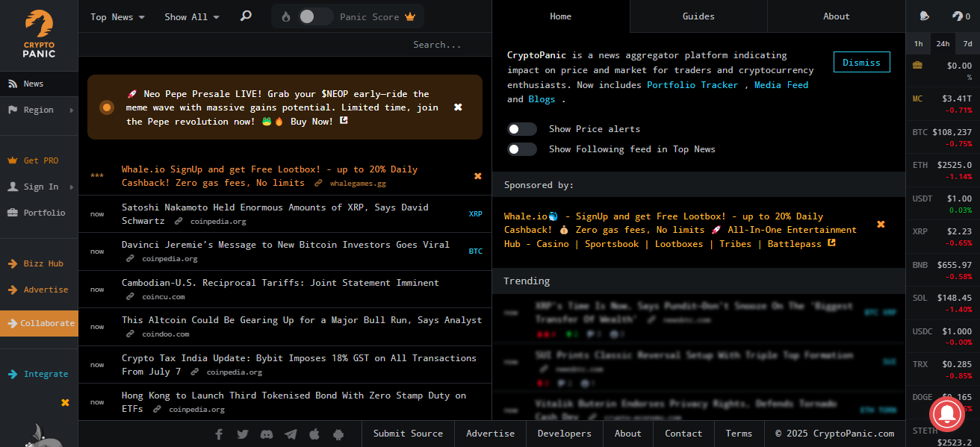Click the BTC tag on the Davinci story

pyautogui.click(x=476, y=251)
